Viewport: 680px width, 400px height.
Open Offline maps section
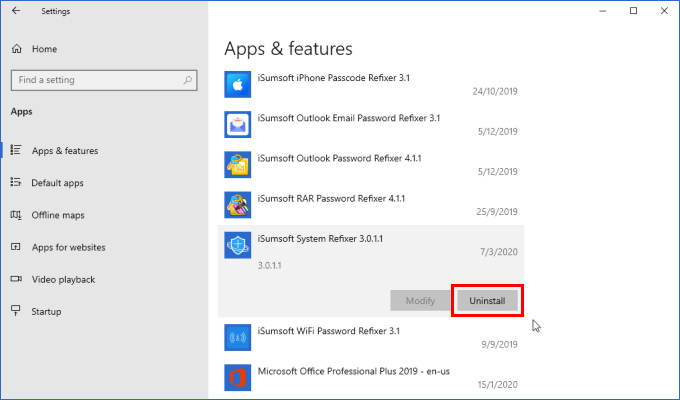click(58, 215)
